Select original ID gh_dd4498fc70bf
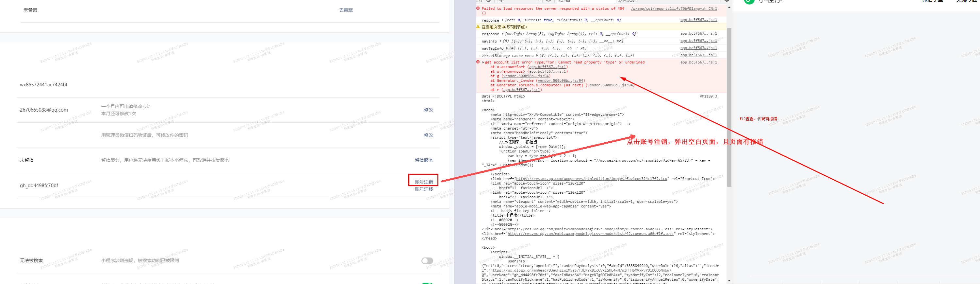 39,186
